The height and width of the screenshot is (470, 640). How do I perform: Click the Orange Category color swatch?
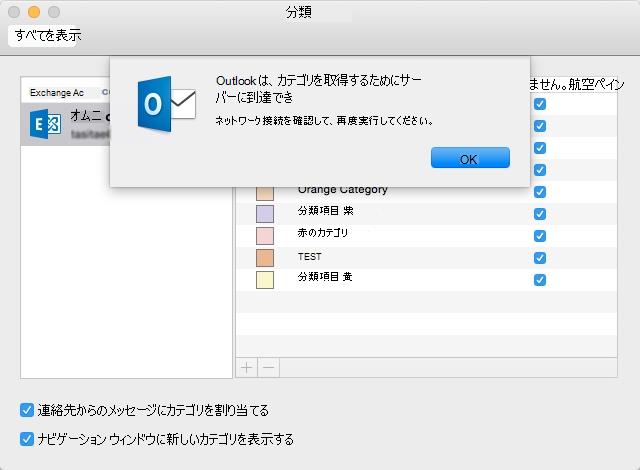pos(265,193)
